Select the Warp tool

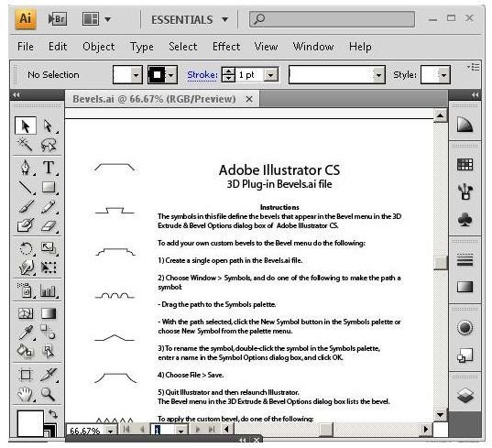click(26, 268)
